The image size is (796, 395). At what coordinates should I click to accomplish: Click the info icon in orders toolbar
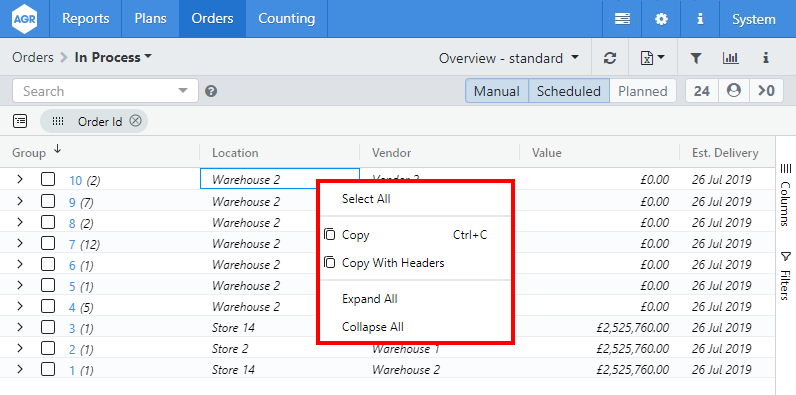[766, 58]
